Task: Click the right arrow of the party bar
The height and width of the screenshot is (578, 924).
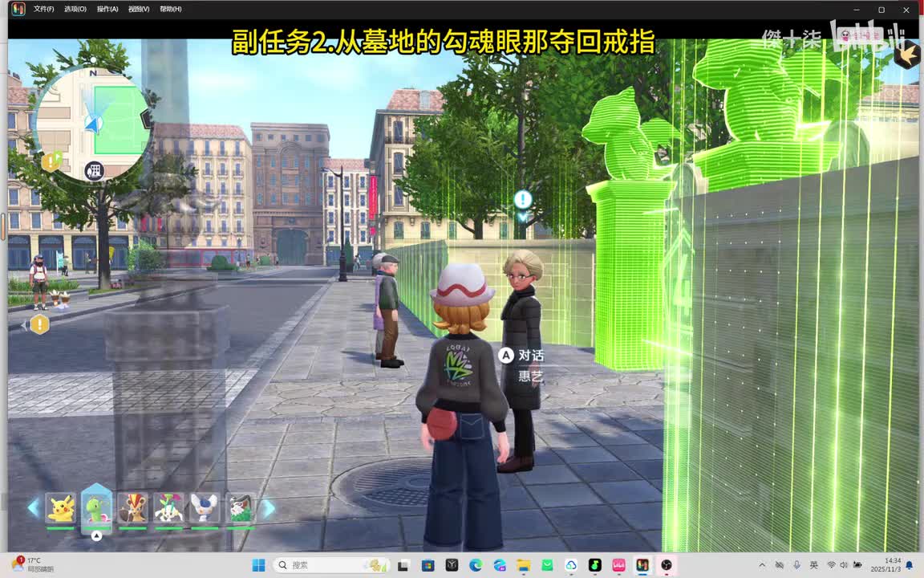Action: point(269,508)
